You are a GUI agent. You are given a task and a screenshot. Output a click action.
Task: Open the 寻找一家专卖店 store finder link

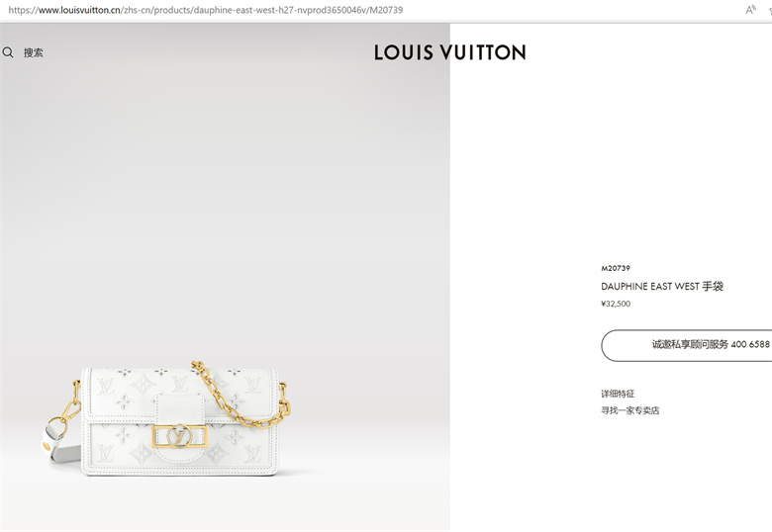coord(629,410)
